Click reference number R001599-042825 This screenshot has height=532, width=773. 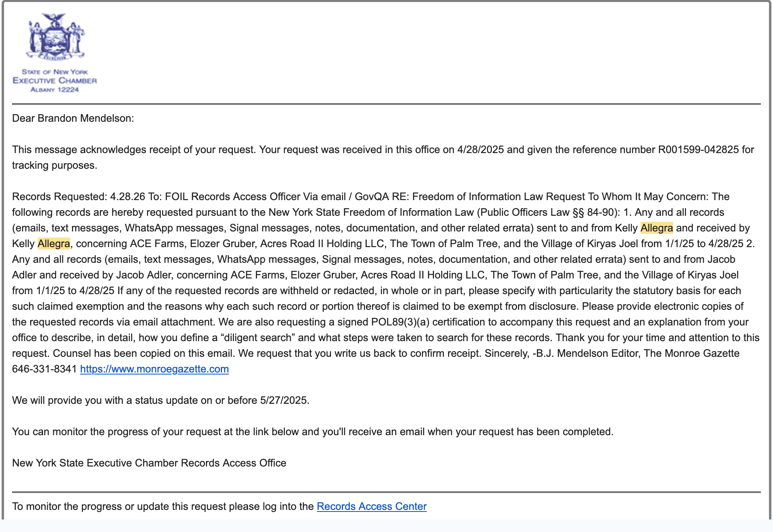(698, 149)
